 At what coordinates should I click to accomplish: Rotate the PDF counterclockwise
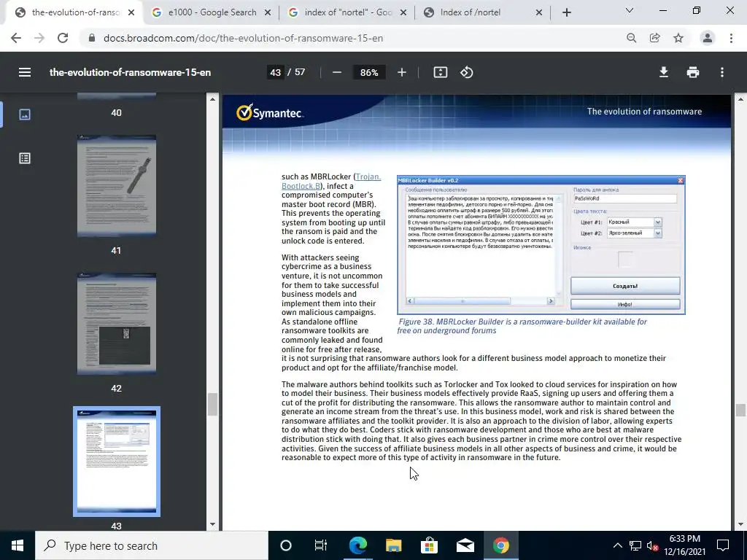click(x=466, y=72)
